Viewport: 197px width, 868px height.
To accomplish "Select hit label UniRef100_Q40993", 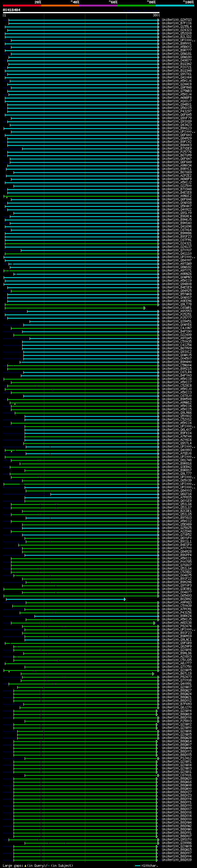I will coord(177,450).
